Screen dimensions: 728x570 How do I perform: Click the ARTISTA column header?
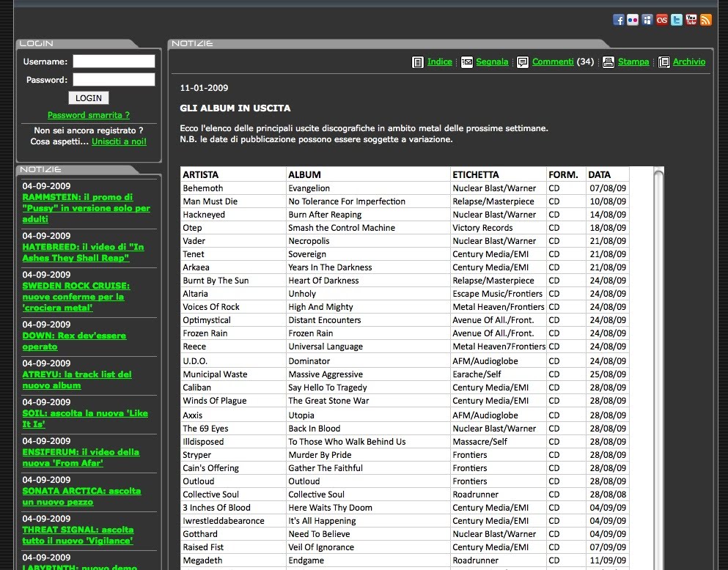pyautogui.click(x=233, y=174)
